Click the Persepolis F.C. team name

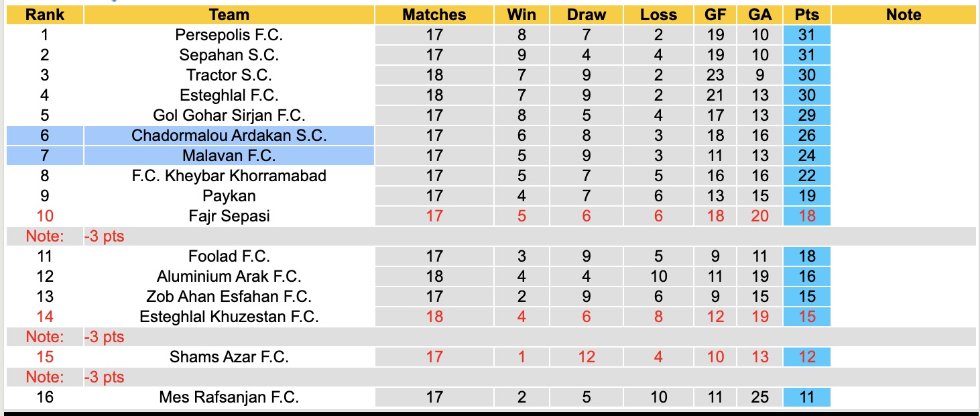(229, 35)
